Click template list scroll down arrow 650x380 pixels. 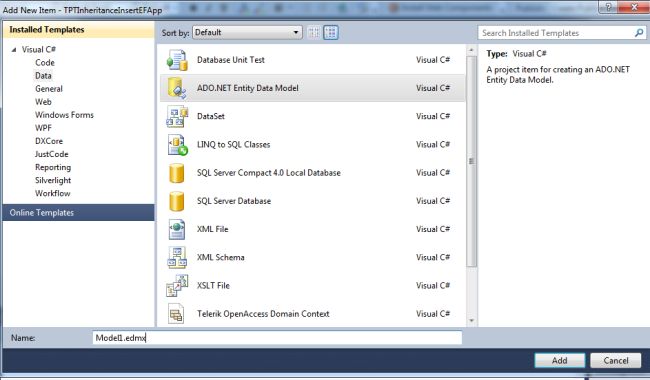tap(471, 320)
